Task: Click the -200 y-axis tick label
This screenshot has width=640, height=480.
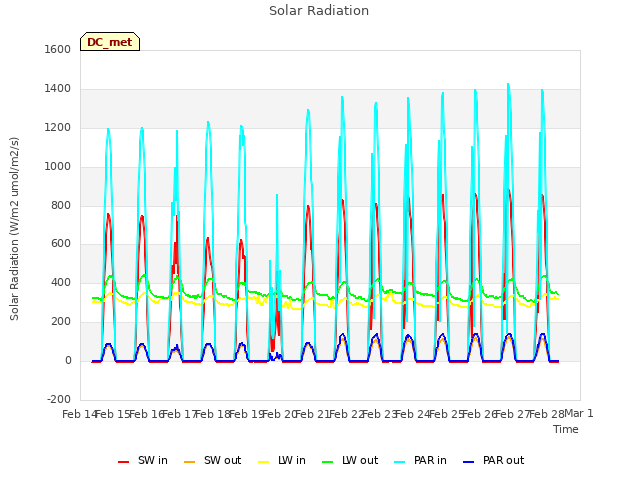Action: point(59,399)
